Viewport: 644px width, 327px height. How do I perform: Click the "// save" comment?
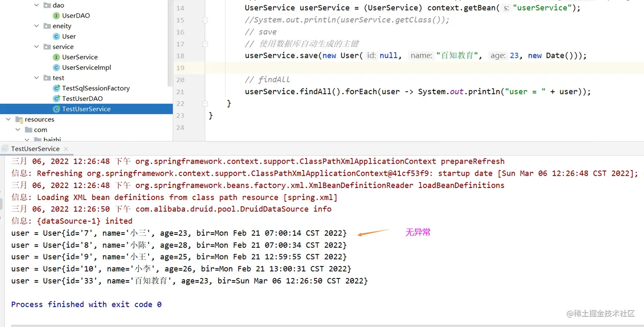[x=261, y=32]
